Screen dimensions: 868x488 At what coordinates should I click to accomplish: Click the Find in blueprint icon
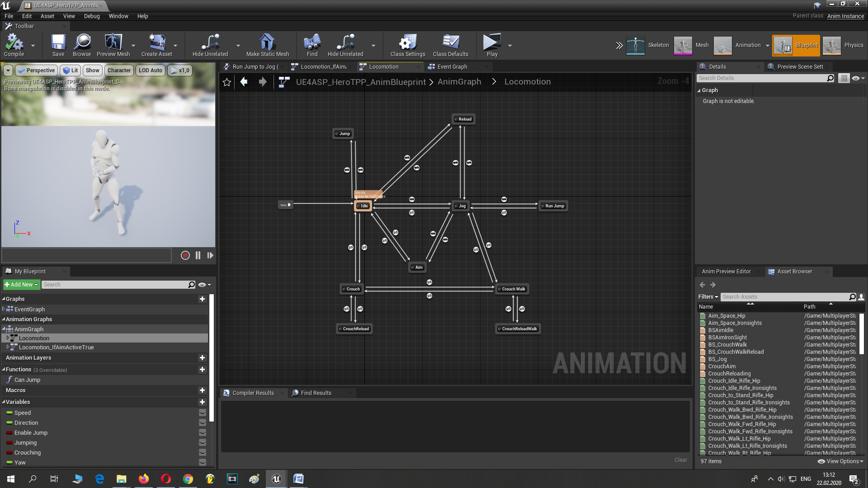[312, 45]
